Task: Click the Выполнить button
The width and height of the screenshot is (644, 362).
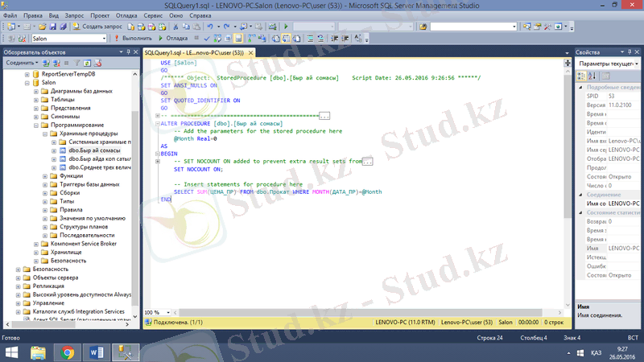Action: click(133, 38)
